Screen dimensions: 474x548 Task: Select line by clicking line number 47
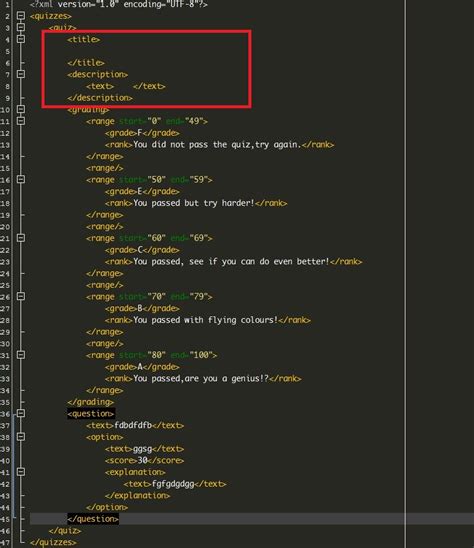(5, 543)
